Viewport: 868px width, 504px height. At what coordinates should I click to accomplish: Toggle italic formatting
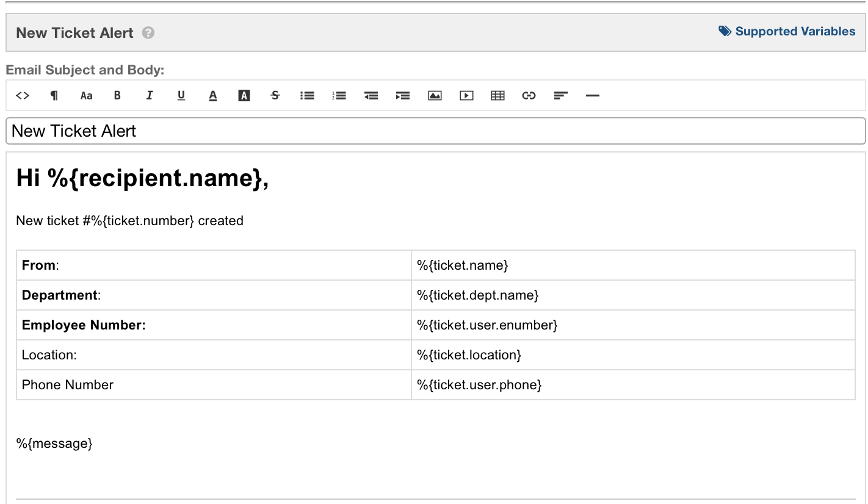(x=150, y=95)
